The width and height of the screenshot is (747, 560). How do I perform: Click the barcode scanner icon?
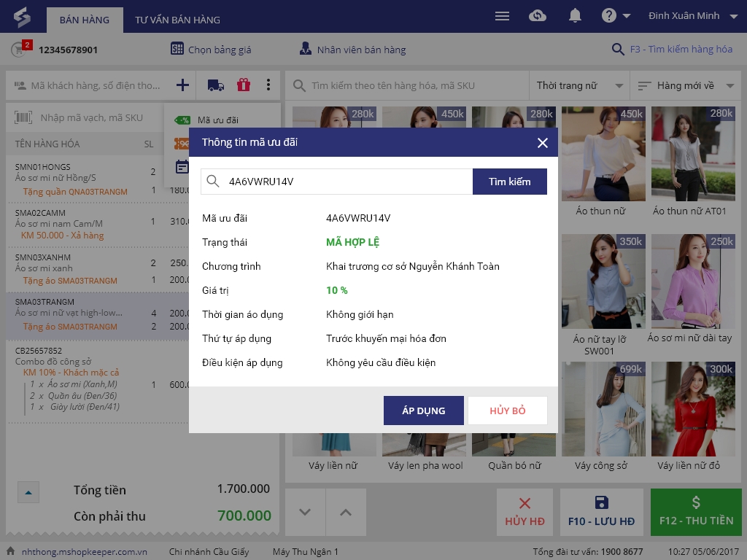coord(23,117)
